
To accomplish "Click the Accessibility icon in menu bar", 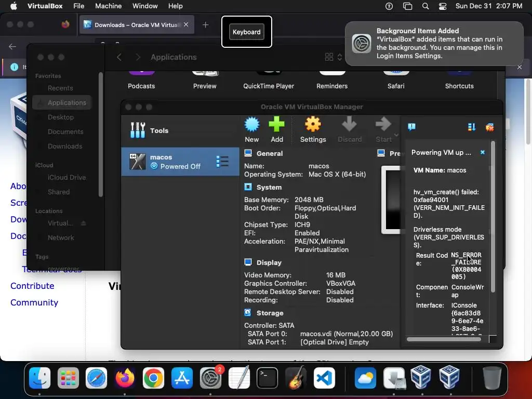I will 389,6.
